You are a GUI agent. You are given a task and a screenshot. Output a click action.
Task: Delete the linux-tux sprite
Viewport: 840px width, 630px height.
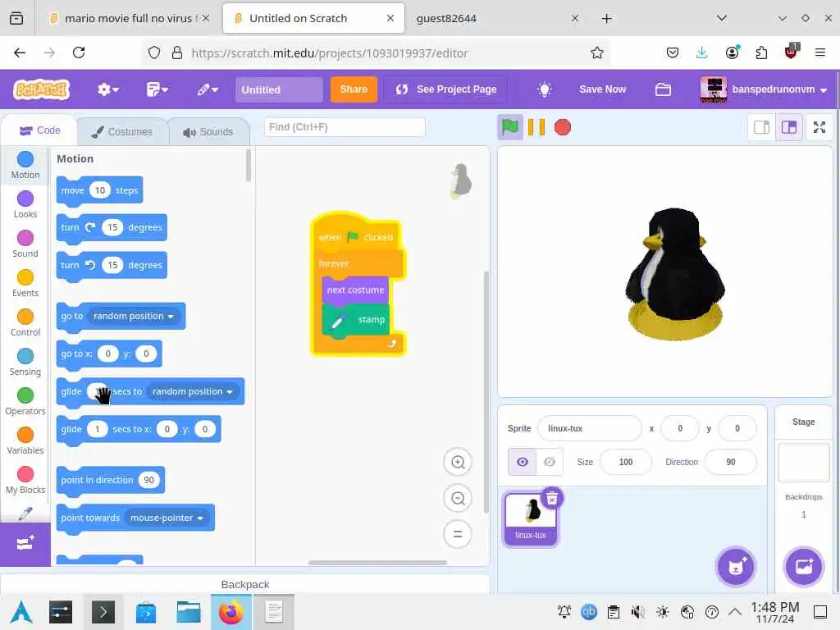pos(552,498)
